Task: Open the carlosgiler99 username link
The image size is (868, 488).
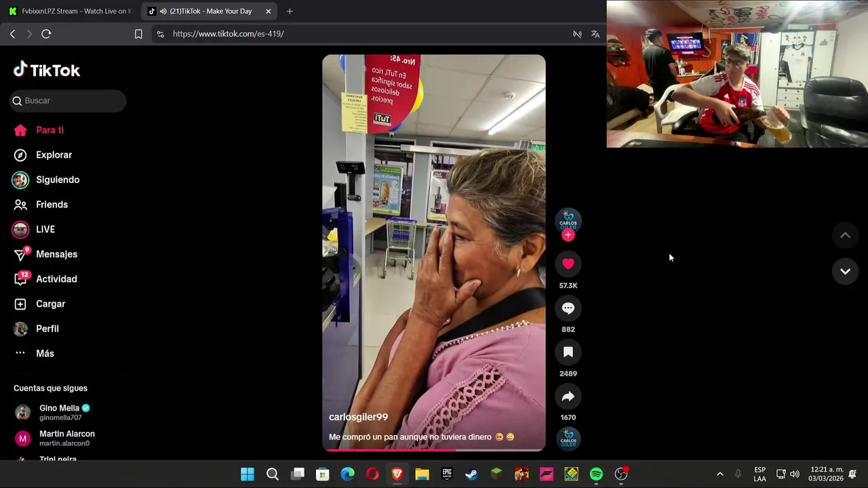Action: pos(358,417)
